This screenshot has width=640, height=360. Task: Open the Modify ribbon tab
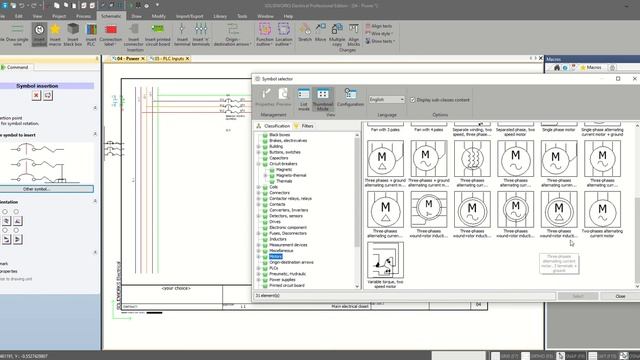click(x=159, y=16)
